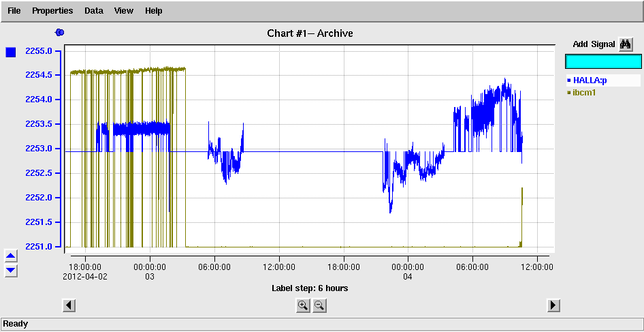The width and height of the screenshot is (644, 332).
Task: Click the up arrow axis shift button
Action: (x=11, y=256)
